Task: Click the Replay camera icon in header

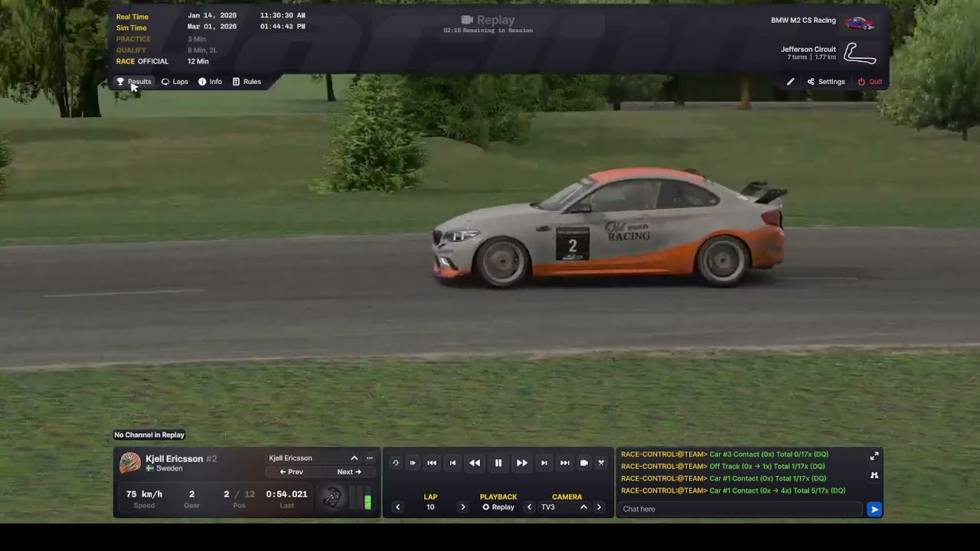Action: pyautogui.click(x=467, y=20)
